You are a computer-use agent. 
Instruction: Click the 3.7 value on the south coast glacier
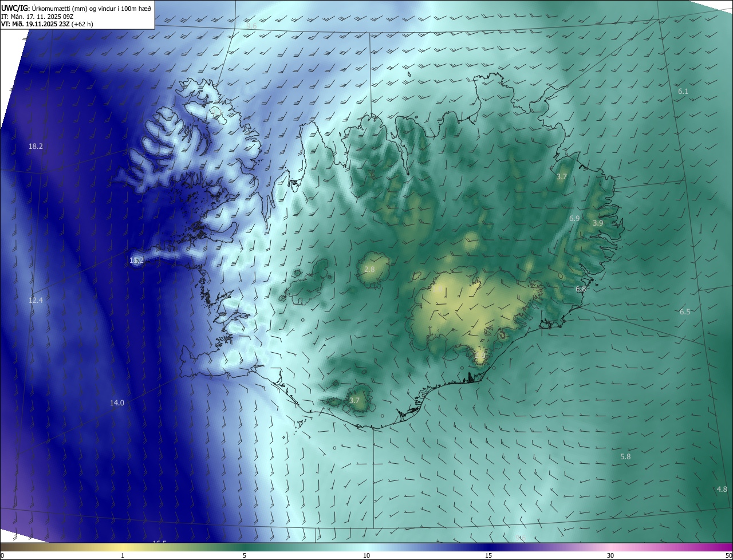click(x=354, y=401)
